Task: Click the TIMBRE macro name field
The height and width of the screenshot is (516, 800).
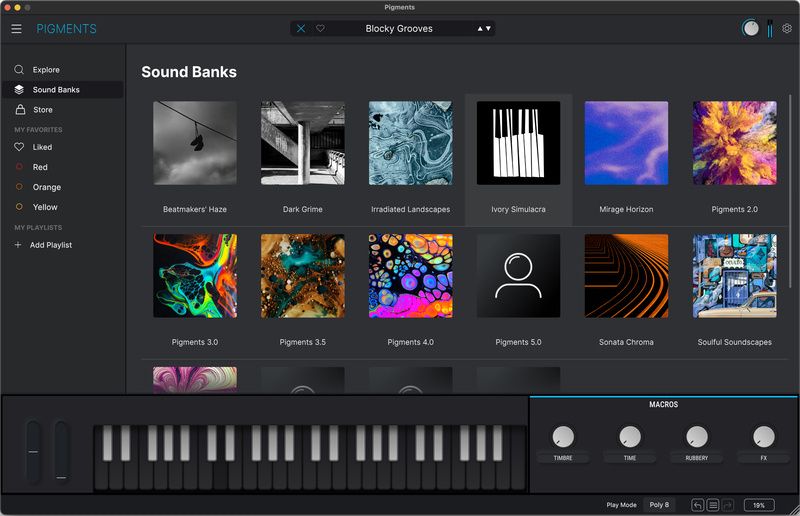Action: coord(563,458)
